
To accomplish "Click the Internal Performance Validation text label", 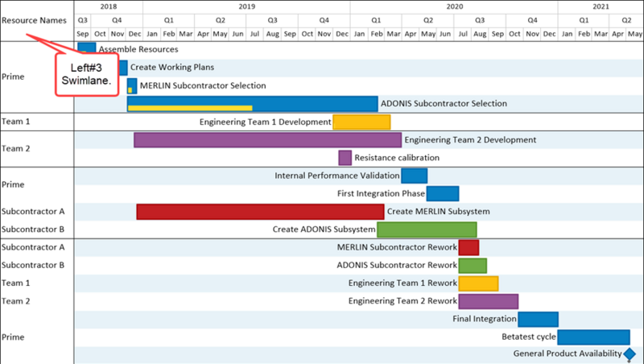I will 337,176.
